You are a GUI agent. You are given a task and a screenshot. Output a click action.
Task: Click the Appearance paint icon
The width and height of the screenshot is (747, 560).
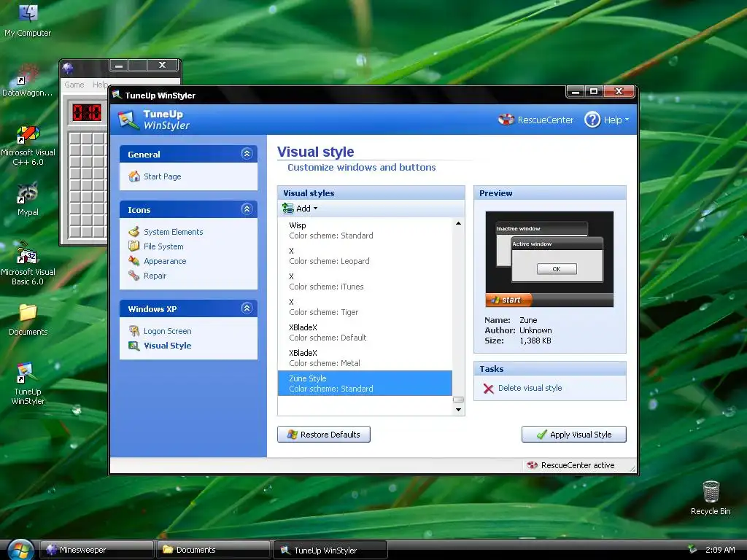pos(134,261)
